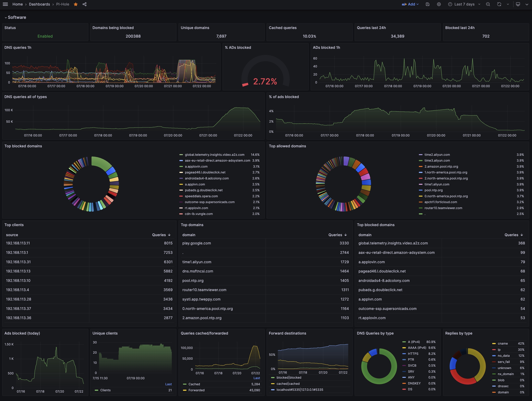This screenshot has height=401, width=532.
Task: Open Cached queries panel title
Action: 283,28
